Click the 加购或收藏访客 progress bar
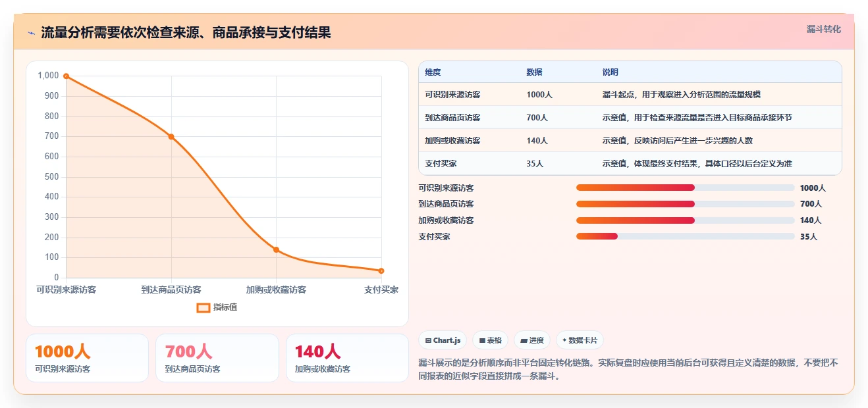Screen dimensions: 868x408 [x=686, y=220]
